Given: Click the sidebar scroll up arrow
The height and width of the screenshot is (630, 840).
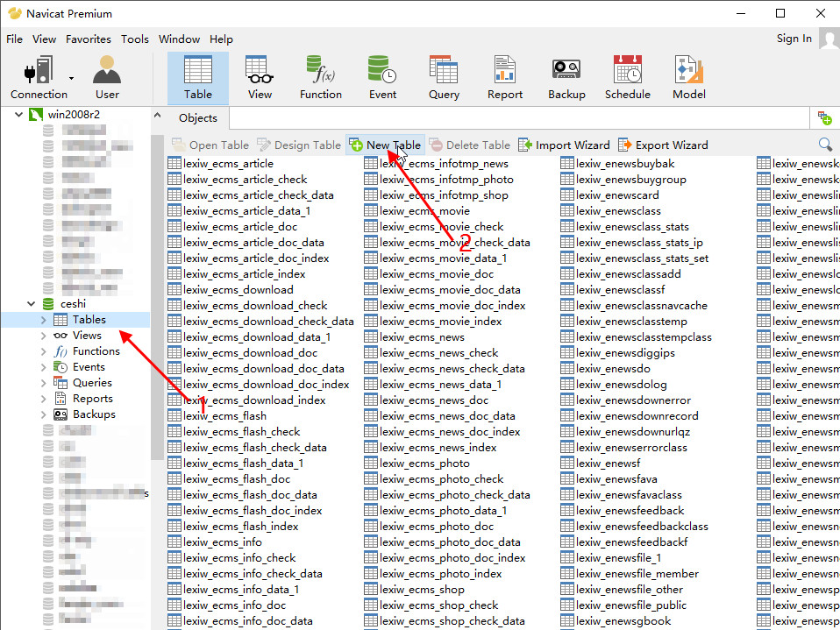Looking at the screenshot, I should (157, 115).
